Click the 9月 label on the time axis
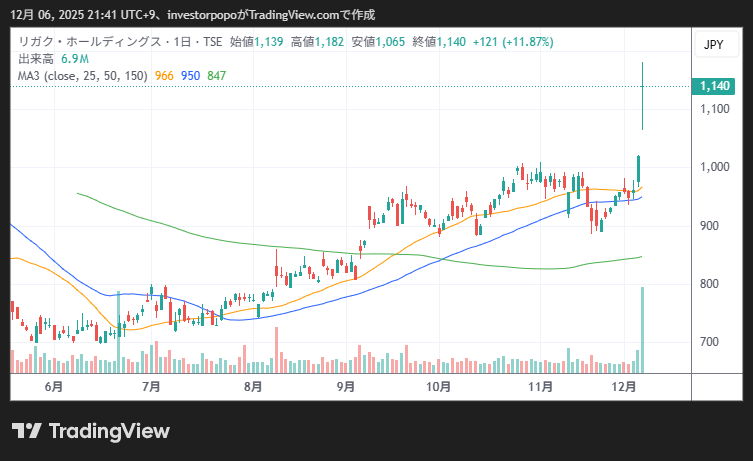This screenshot has height=461, width=753. [x=346, y=386]
